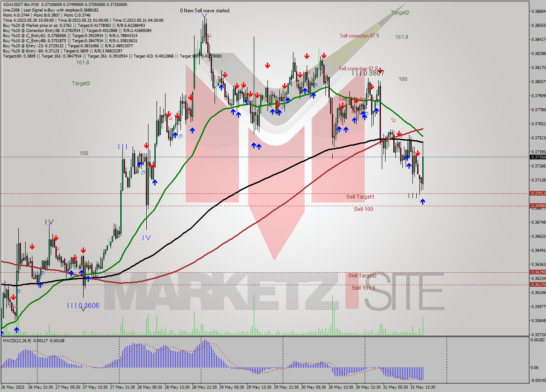Click the black current price tag 0.37350
The width and height of the screenshot is (546, 392).
pos(537,157)
